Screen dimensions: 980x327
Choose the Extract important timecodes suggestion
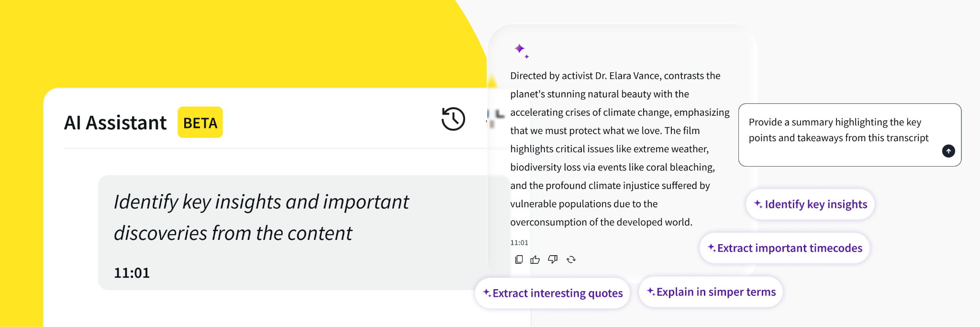785,248
